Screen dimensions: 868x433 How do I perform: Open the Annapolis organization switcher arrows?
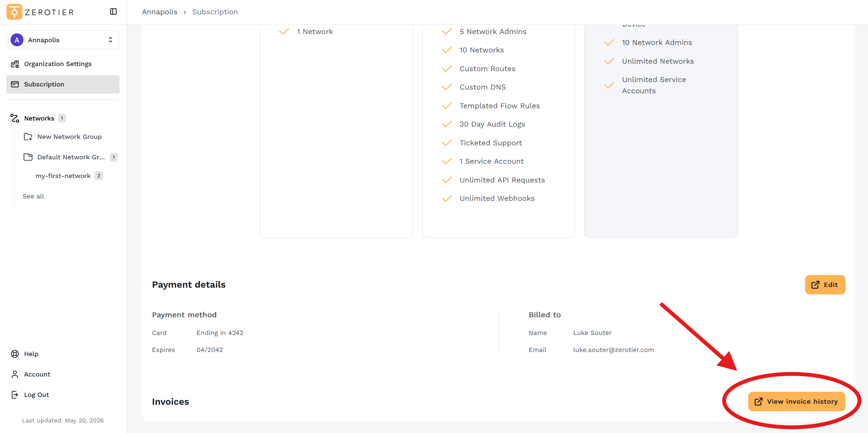click(110, 40)
